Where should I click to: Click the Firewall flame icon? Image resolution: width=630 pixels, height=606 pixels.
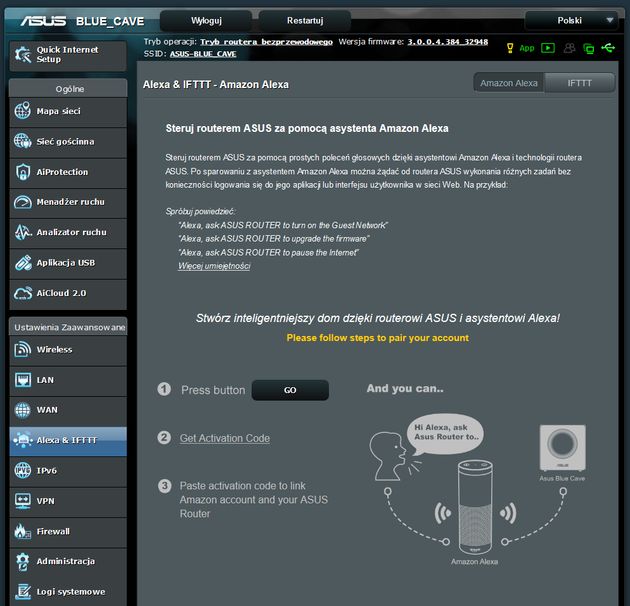point(22,531)
